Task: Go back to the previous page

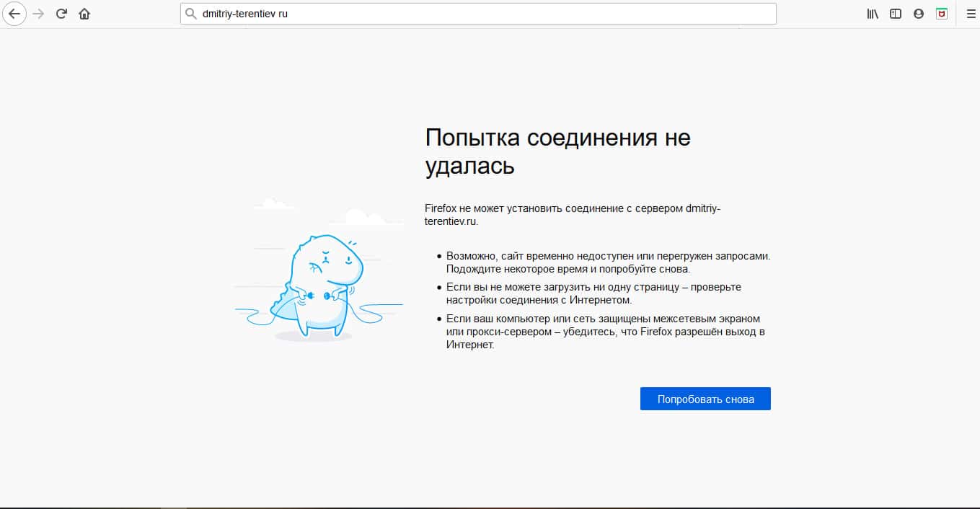Action: (14, 14)
